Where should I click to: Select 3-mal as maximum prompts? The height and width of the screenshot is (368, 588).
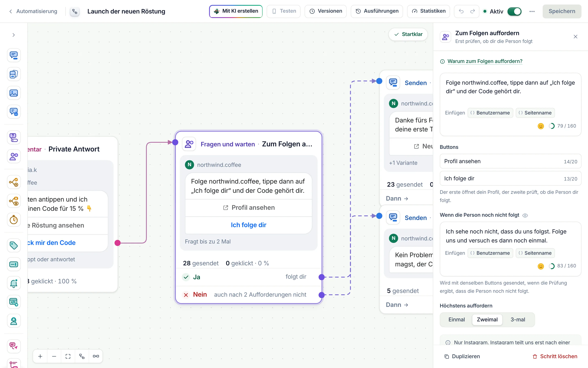click(518, 320)
